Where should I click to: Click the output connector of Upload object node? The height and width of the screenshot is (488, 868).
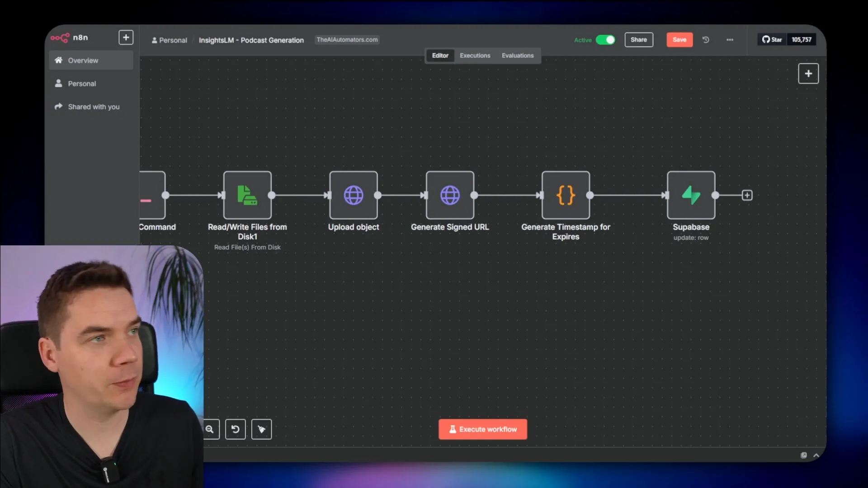click(378, 195)
